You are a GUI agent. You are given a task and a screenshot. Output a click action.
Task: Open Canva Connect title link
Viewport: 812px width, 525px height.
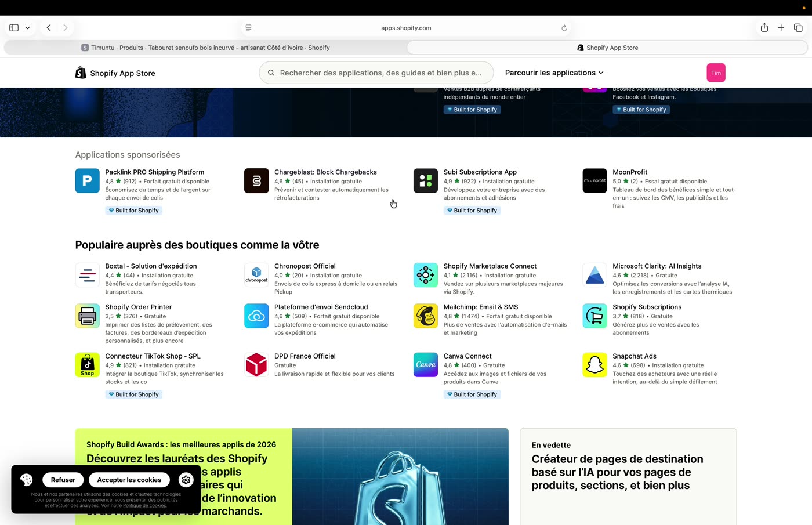tap(467, 356)
